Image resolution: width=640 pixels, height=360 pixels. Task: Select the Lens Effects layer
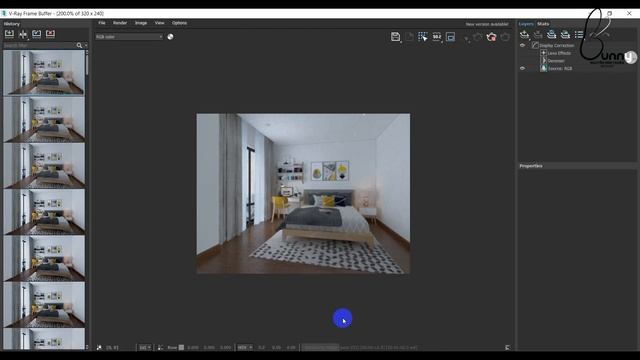[559, 53]
